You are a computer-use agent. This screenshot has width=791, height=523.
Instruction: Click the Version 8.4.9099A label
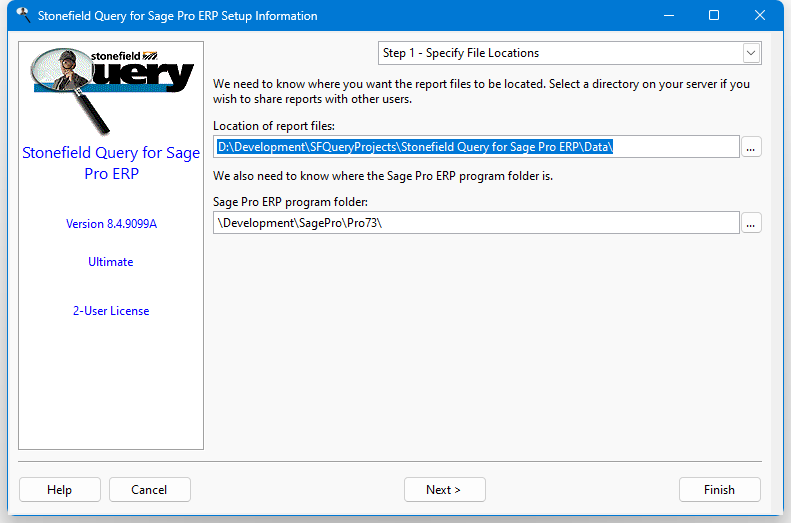(x=111, y=224)
